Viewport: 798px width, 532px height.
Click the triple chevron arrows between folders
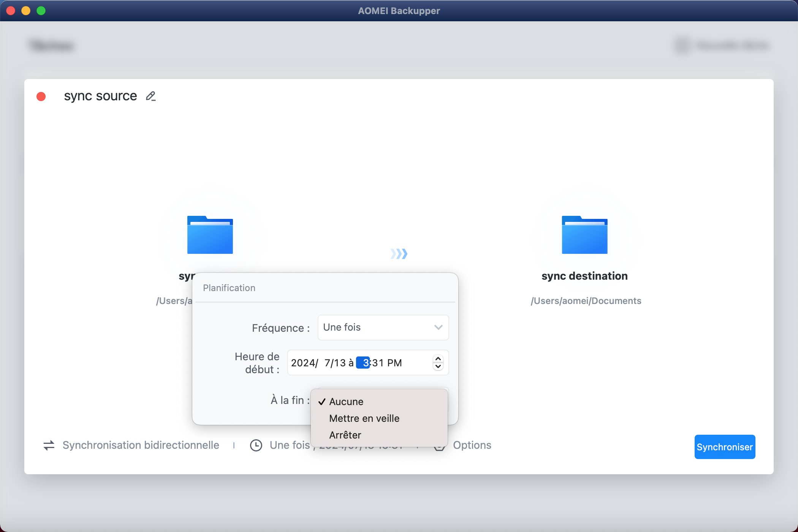(x=399, y=253)
